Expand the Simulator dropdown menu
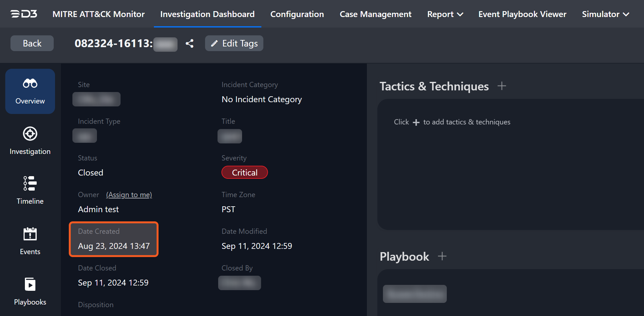644x316 pixels. [605, 14]
